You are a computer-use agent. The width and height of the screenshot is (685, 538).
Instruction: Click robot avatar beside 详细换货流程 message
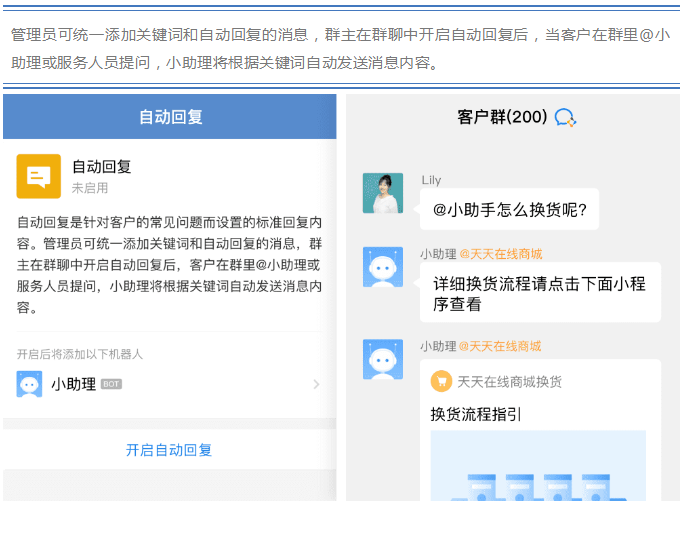click(x=383, y=267)
